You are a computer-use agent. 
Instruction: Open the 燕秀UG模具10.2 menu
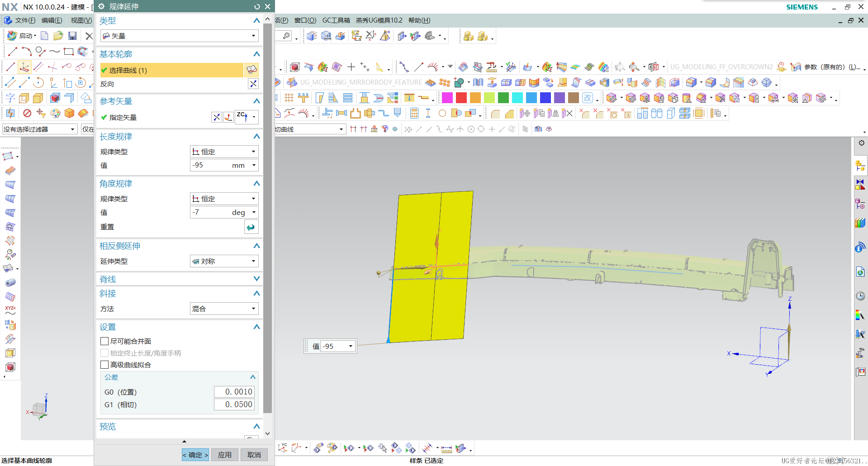379,20
